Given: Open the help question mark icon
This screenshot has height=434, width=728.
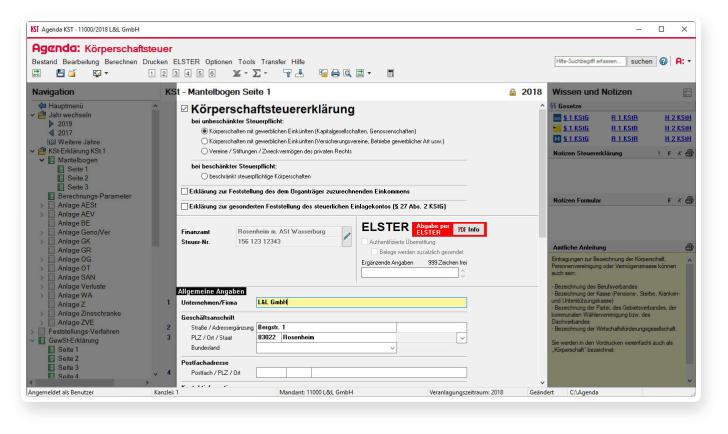Looking at the screenshot, I should coord(663,61).
